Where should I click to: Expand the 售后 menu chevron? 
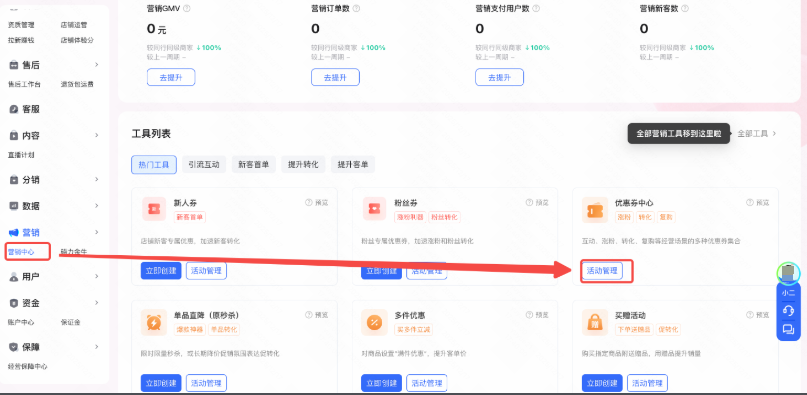click(96, 64)
